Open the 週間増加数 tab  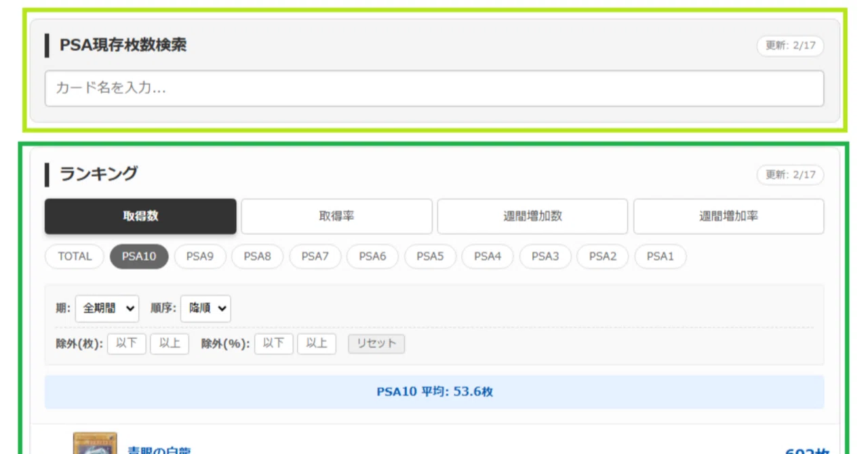(532, 216)
